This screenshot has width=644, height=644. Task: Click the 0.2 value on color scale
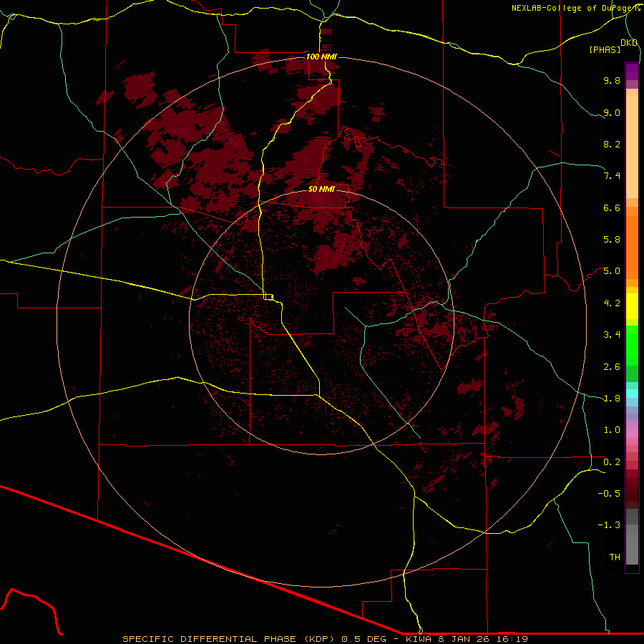[x=612, y=462]
